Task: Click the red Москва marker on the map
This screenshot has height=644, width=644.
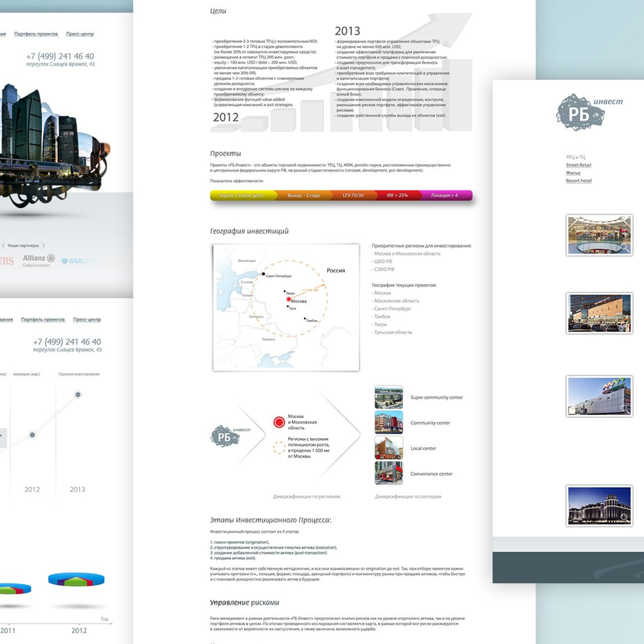Action: pyautogui.click(x=289, y=299)
